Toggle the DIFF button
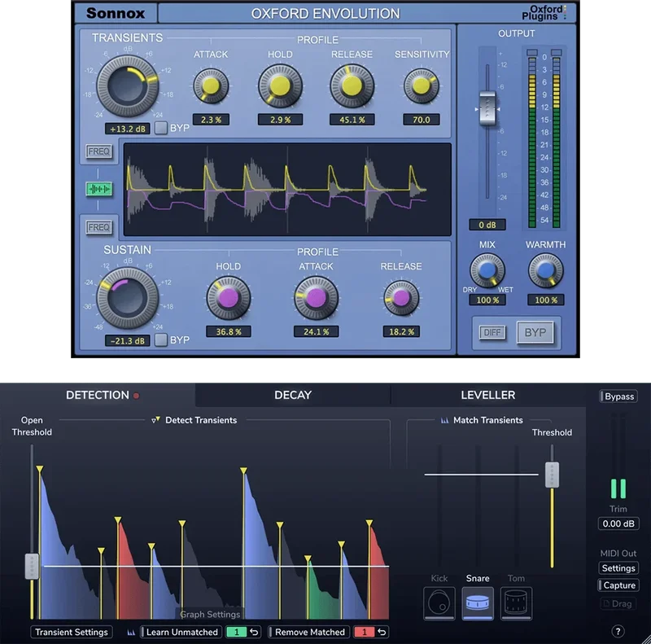Image resolution: width=651 pixels, height=644 pixels. pyautogui.click(x=492, y=332)
